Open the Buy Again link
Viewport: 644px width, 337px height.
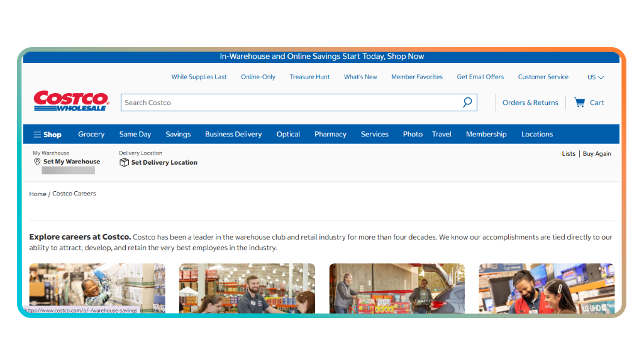(597, 153)
